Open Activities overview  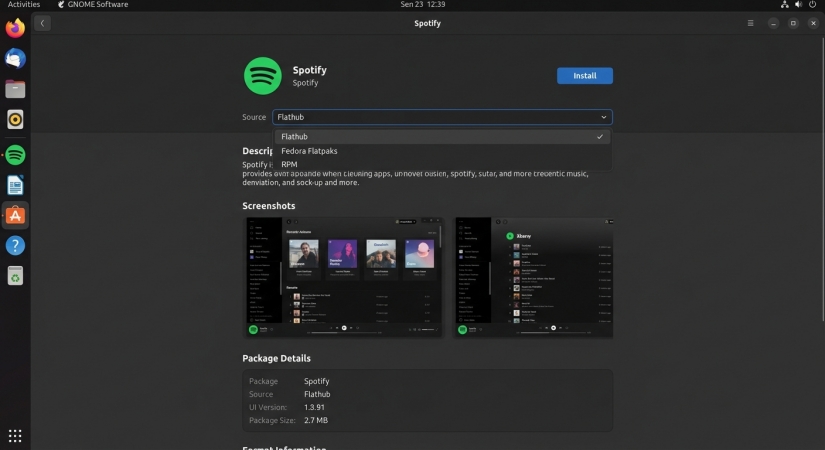(24, 4)
